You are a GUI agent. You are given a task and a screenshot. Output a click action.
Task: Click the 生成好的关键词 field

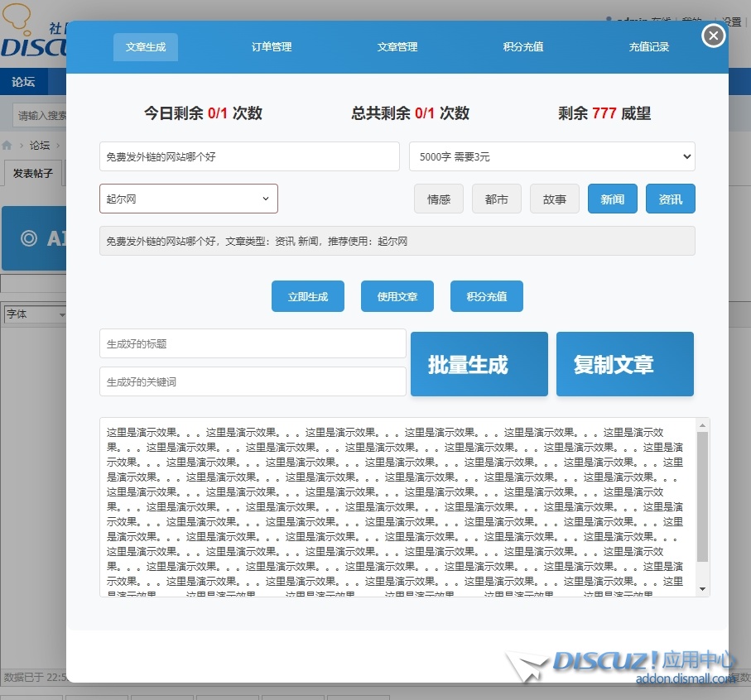[x=253, y=381]
